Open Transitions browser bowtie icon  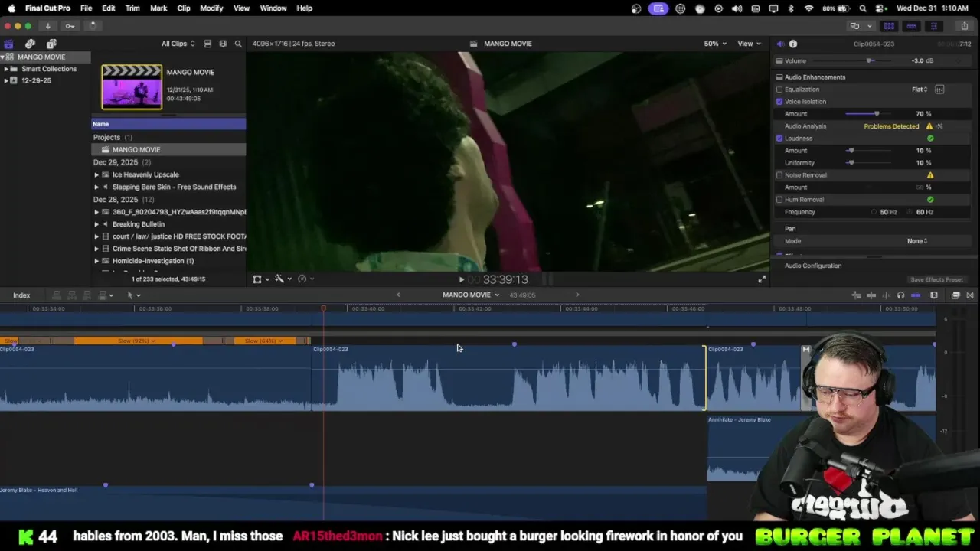tap(970, 295)
